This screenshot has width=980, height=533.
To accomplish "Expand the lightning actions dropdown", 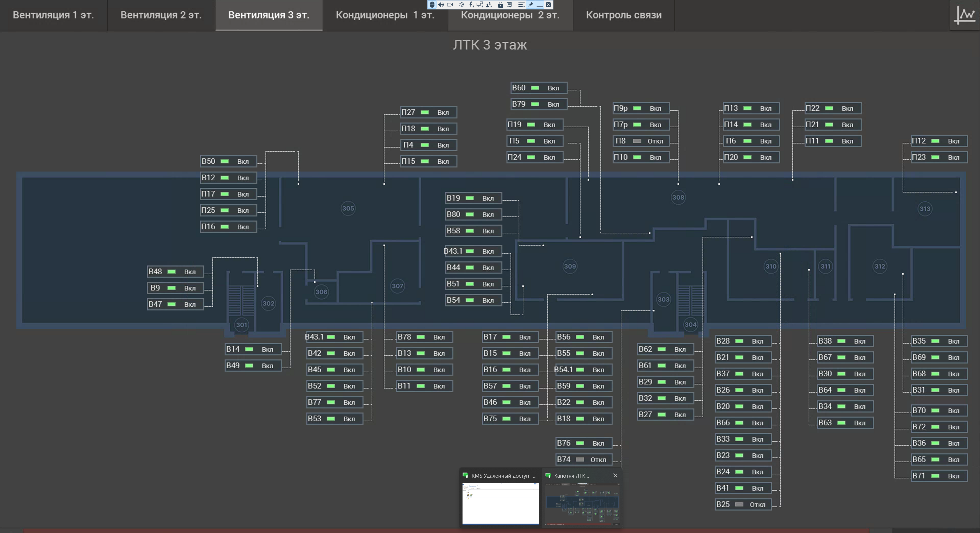I will [471, 5].
